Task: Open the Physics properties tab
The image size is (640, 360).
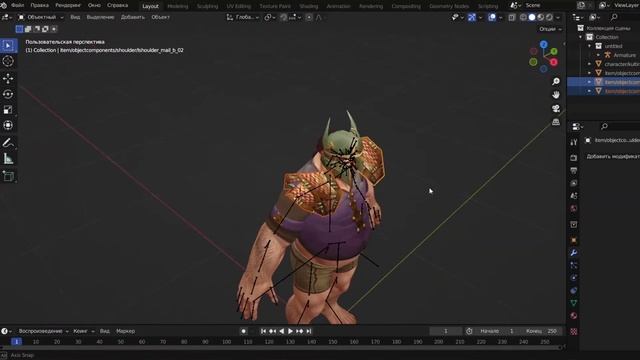Action: [573, 278]
